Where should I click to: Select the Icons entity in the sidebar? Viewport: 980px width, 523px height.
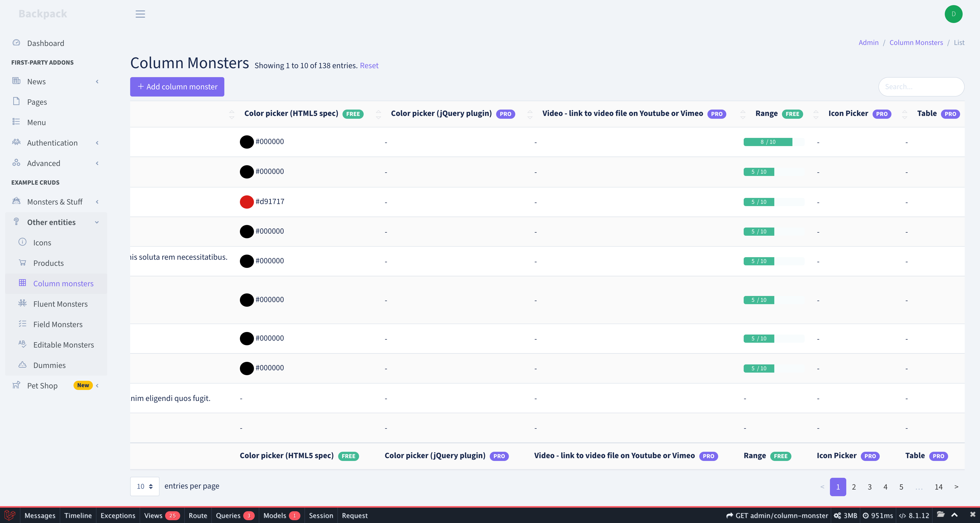click(x=41, y=242)
